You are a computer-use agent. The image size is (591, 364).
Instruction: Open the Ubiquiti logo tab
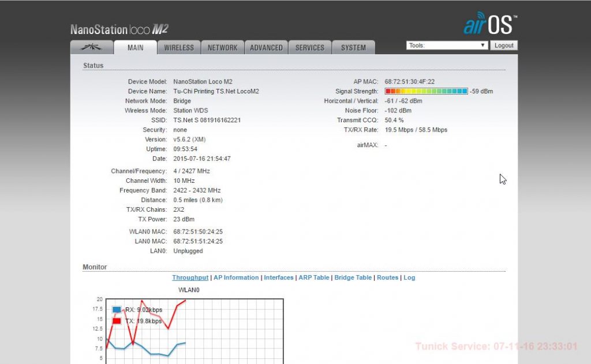92,47
